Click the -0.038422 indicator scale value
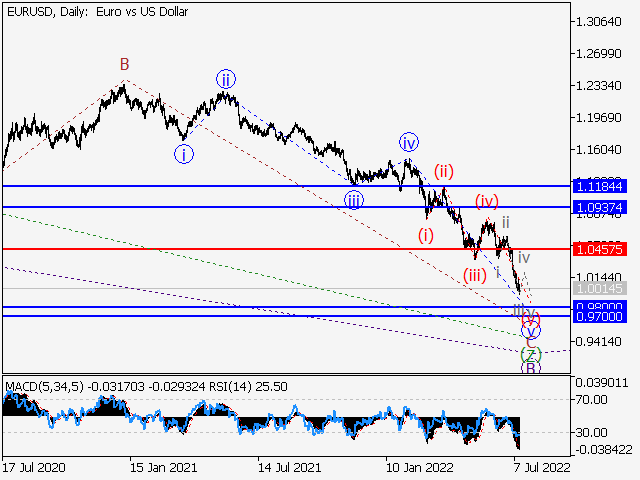This screenshot has width=640, height=480. click(604, 450)
